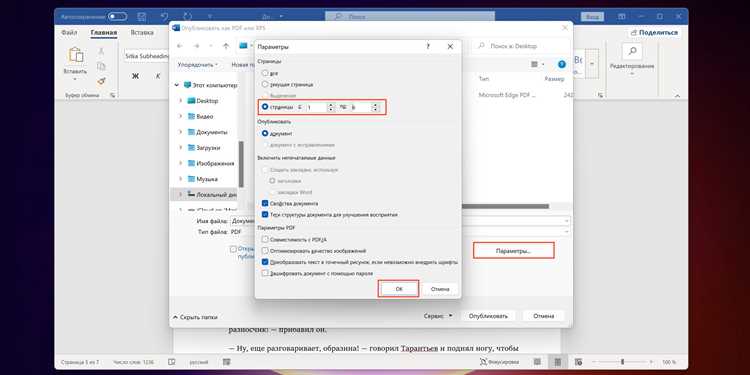
Task: Select the 'все' pages radio button
Action: point(265,73)
